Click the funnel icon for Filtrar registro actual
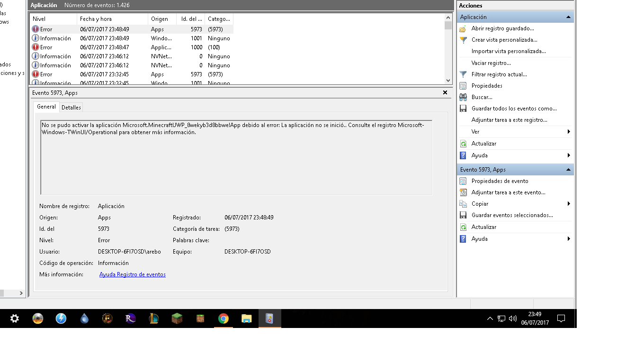This screenshot has width=644, height=364. [x=463, y=74]
